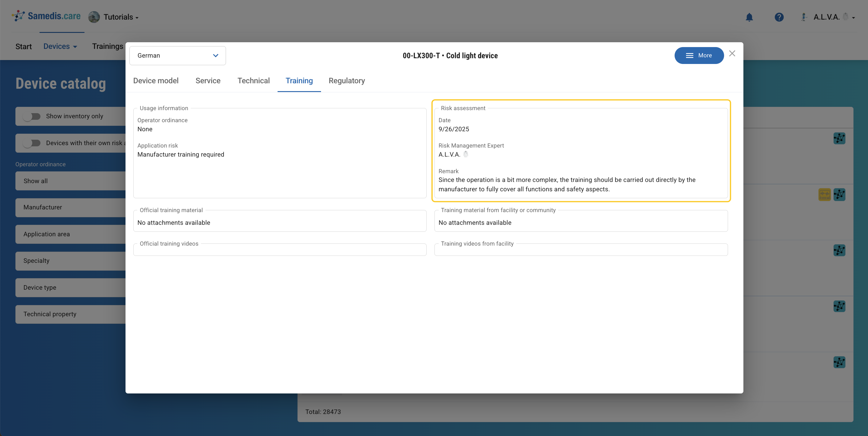Click the Tutorials globe avatar icon
The image size is (868, 436).
point(94,17)
